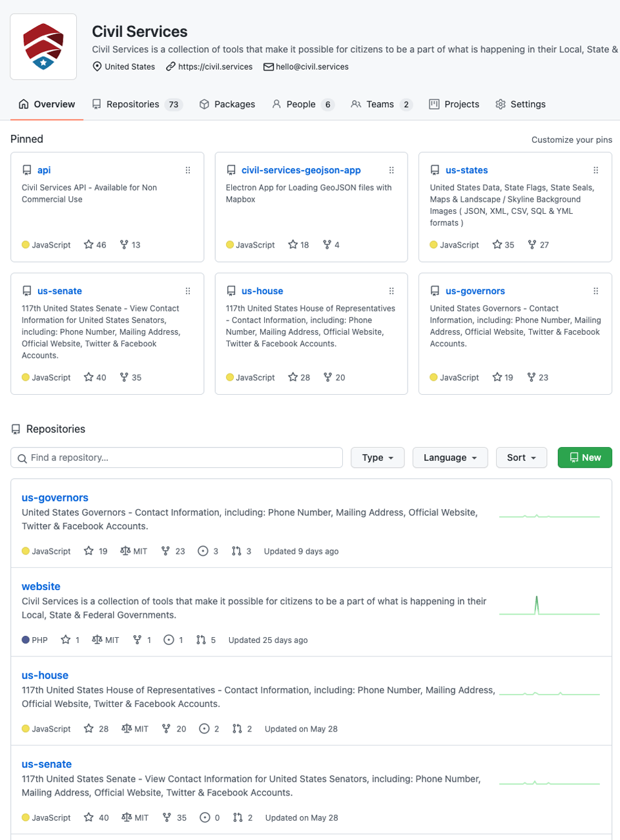620x840 pixels.
Task: Expand the Language filter dropdown
Action: pyautogui.click(x=450, y=457)
